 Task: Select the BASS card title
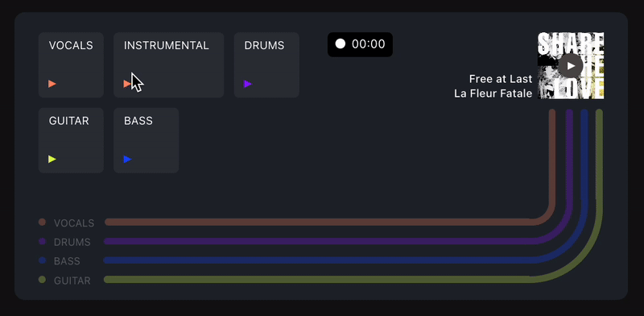pos(138,121)
